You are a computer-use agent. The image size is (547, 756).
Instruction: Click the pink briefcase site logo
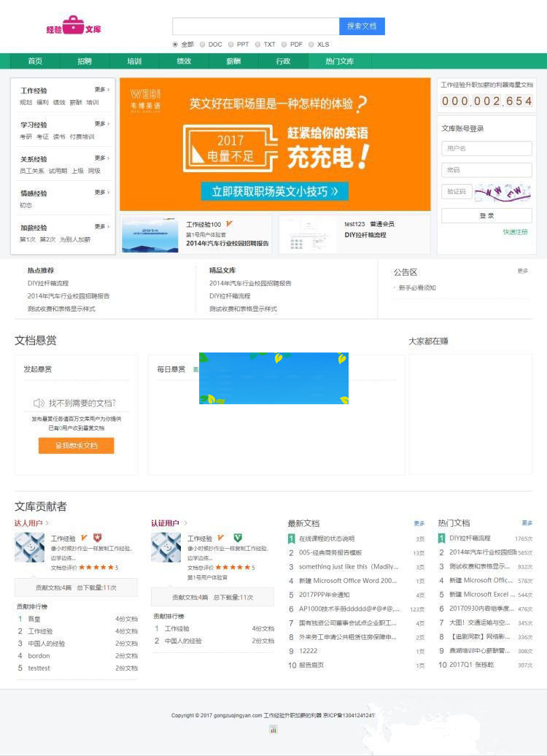click(x=73, y=27)
